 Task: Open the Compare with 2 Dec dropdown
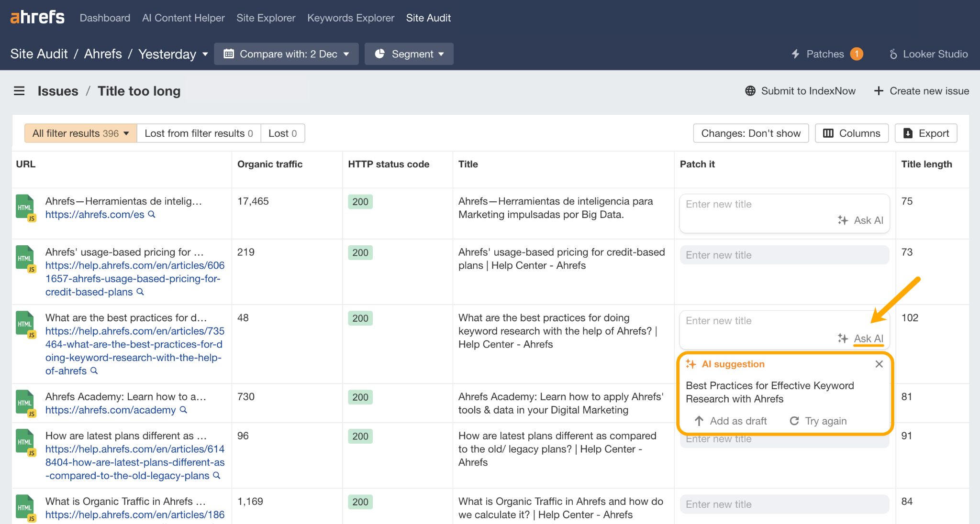pyautogui.click(x=287, y=54)
